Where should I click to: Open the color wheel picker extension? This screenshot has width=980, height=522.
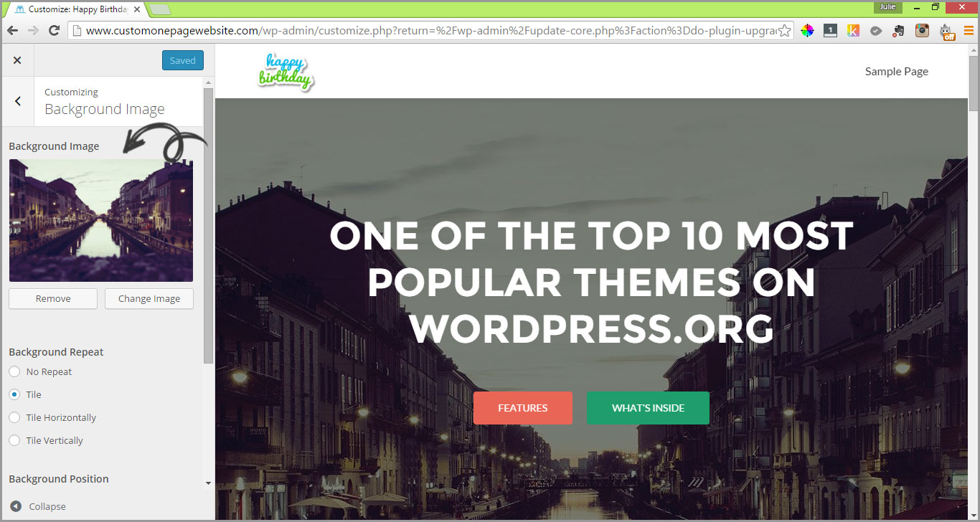807,31
